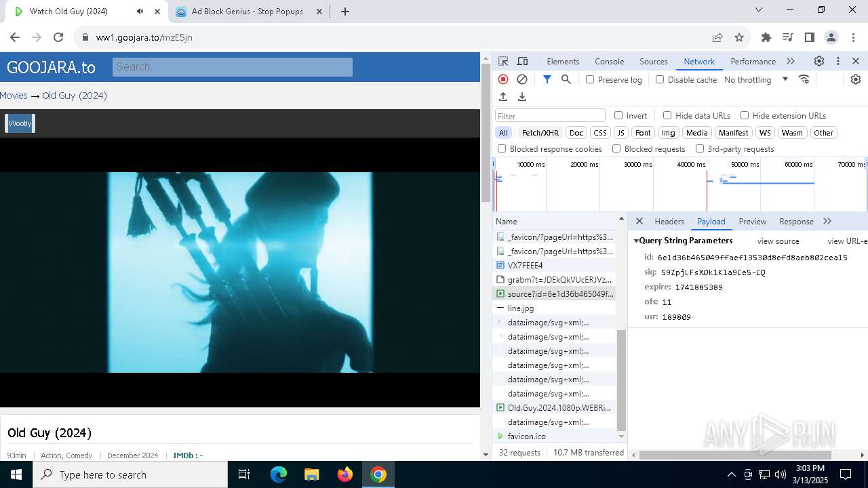Share this page icon in address bar
The height and width of the screenshot is (488, 868).
[717, 37]
